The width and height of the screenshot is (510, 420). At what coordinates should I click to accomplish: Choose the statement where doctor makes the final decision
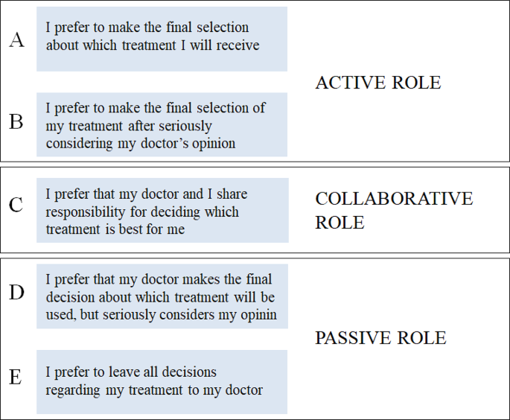[x=162, y=296]
